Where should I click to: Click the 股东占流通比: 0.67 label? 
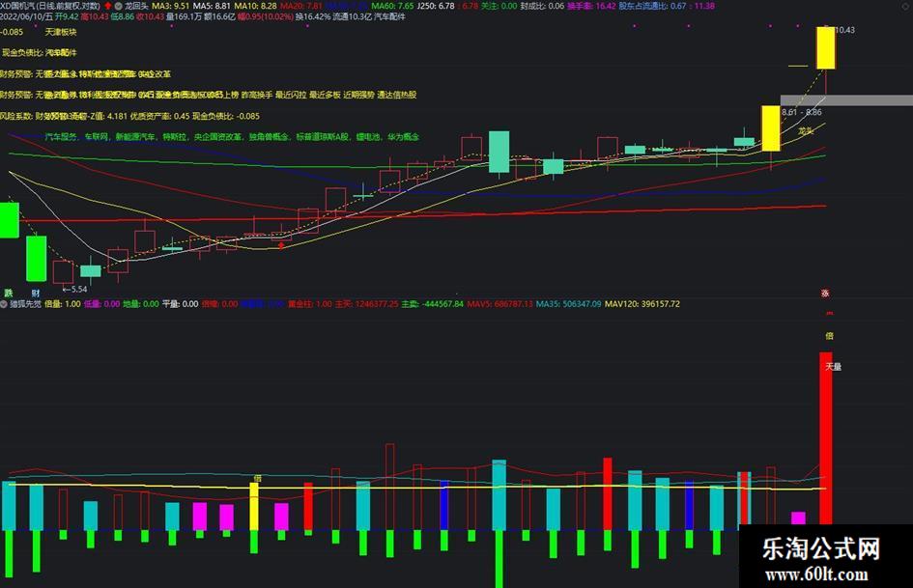(653, 6)
